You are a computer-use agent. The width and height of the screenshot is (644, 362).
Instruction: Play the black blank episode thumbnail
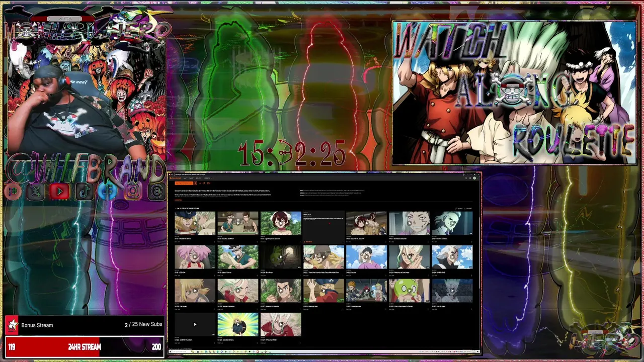(195, 324)
